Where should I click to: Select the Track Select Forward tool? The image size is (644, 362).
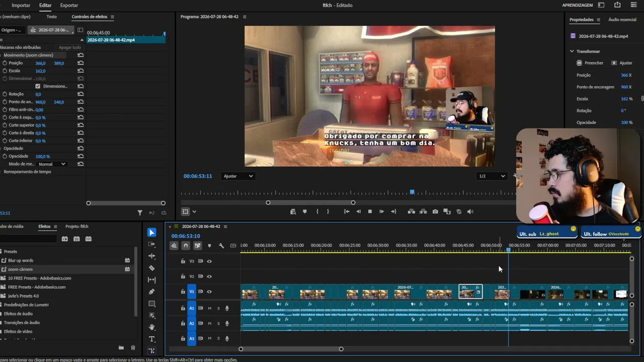[x=152, y=244]
